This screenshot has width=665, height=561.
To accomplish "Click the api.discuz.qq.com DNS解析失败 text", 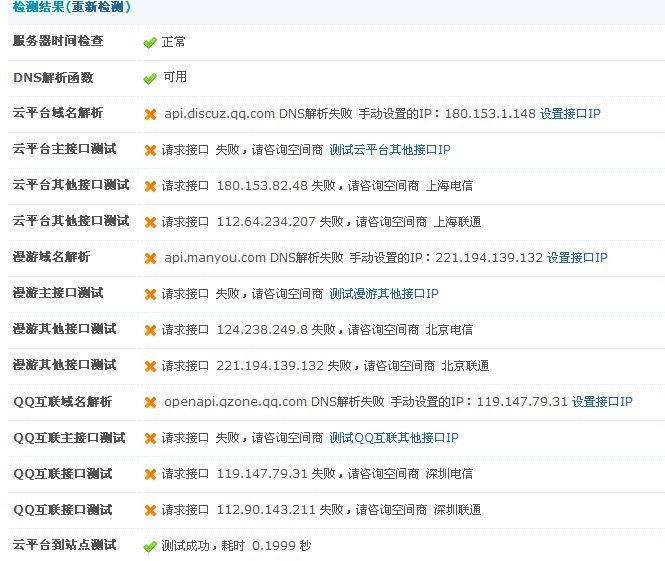I will pyautogui.click(x=258, y=114).
